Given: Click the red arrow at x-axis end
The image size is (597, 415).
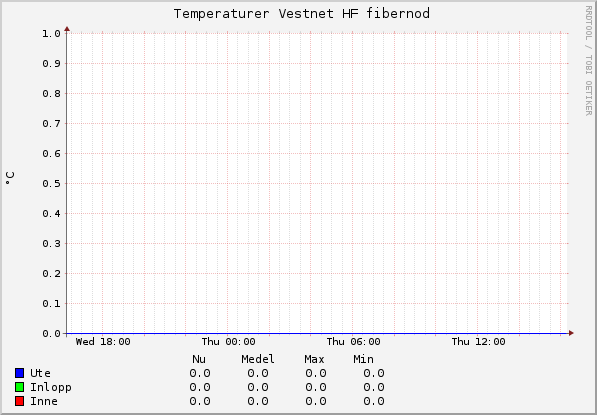Looking at the screenshot, I should (571, 333).
